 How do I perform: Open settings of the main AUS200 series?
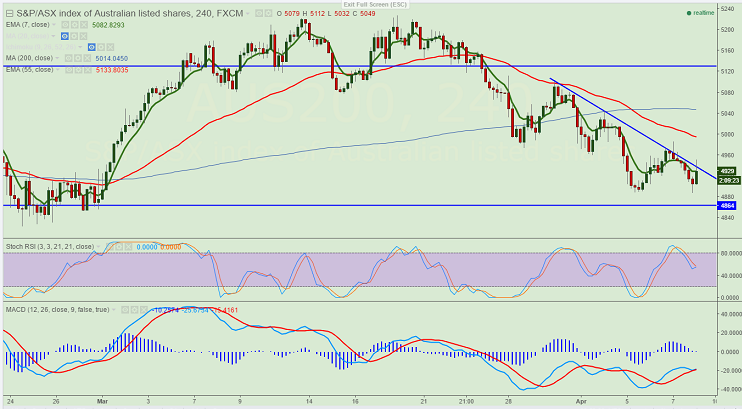(268, 13)
